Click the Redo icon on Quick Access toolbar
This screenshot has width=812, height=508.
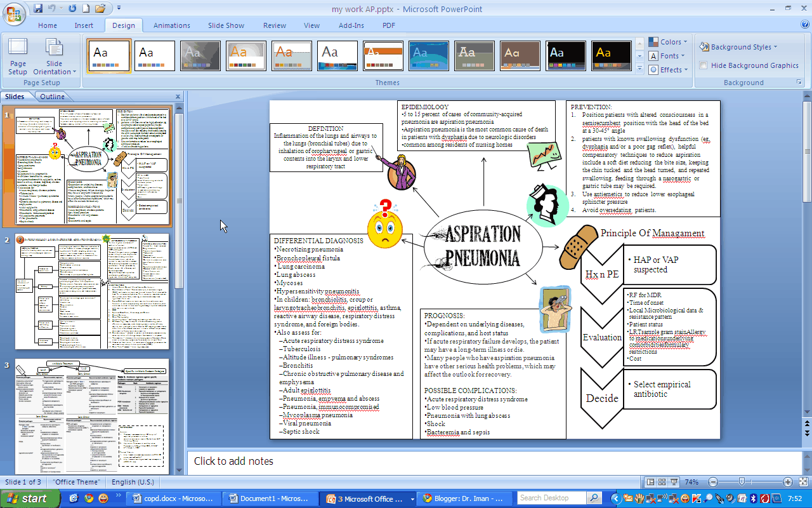pos(72,8)
